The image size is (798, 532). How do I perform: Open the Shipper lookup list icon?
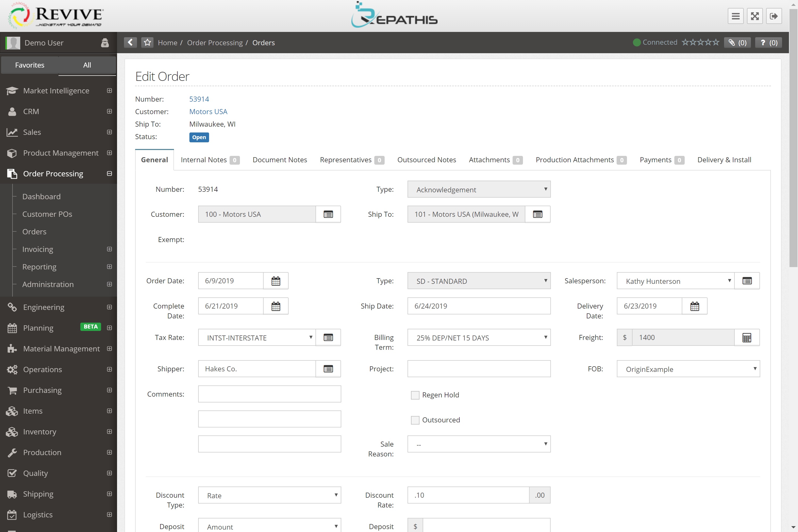click(x=328, y=369)
